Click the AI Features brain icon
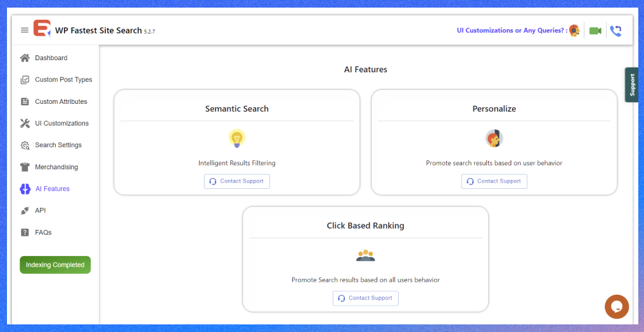644x332 pixels. 25,189
